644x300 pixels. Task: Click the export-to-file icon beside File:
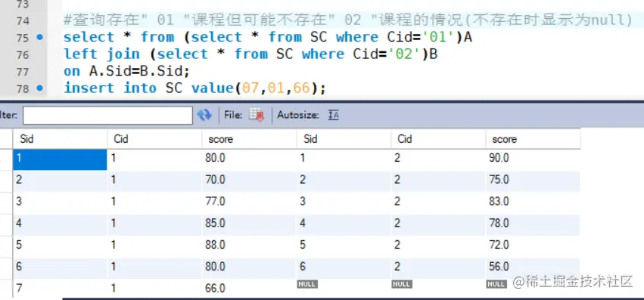257,116
